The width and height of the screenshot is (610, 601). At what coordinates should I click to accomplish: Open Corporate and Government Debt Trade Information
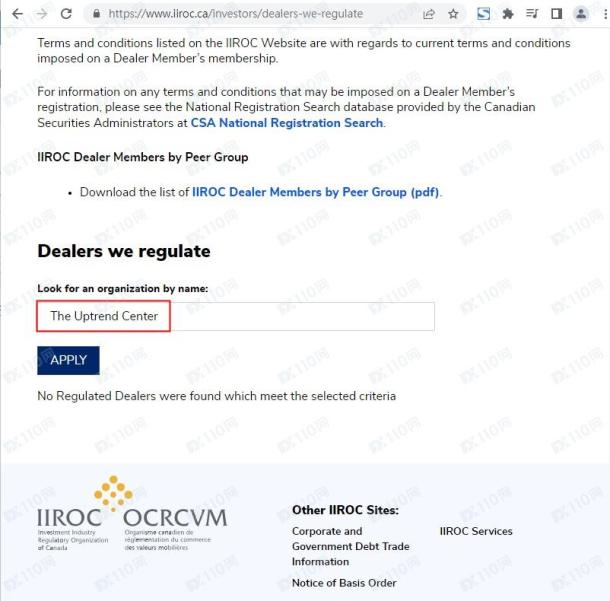click(351, 546)
